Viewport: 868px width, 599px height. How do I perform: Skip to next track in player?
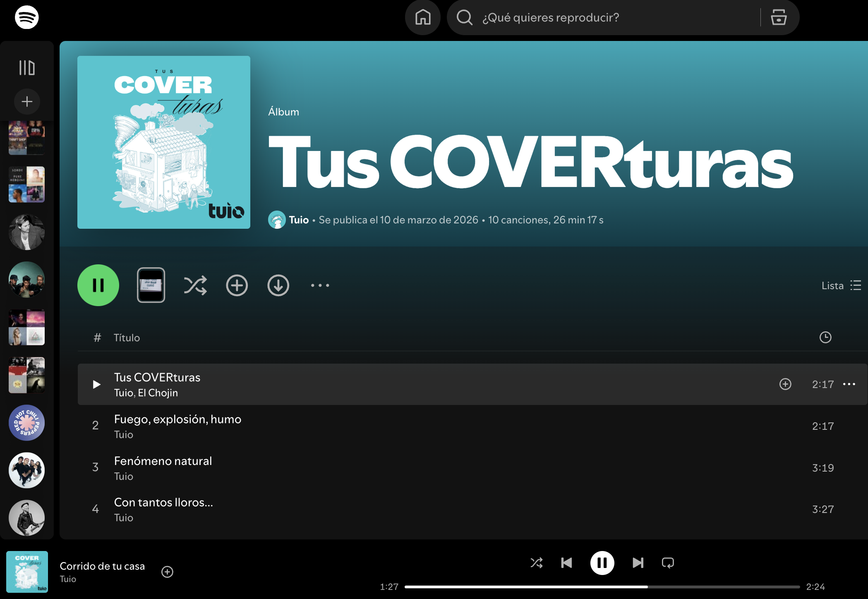pos(638,563)
